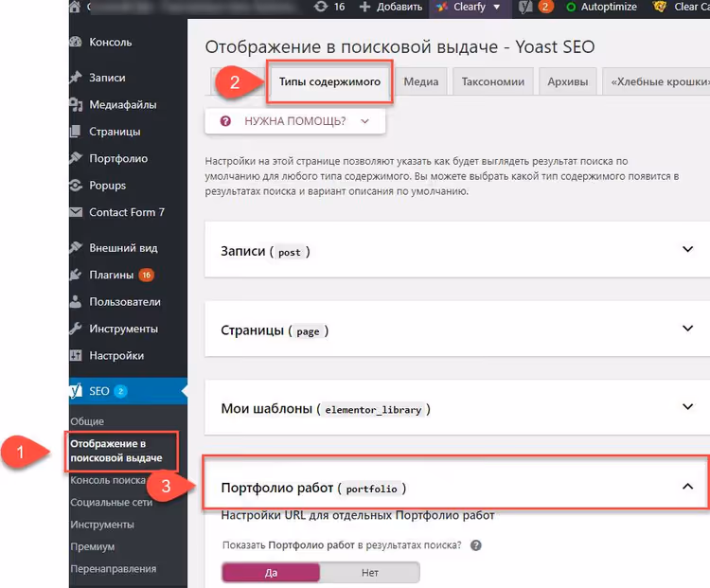Viewport: 710px width, 588px height.
Task: Click the Плагины update badge 16
Action: (146, 275)
